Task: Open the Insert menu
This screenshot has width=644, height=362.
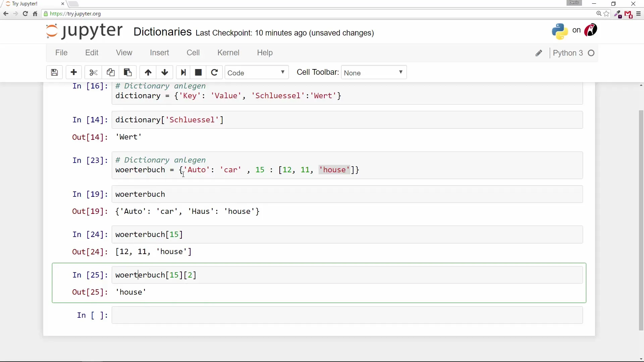Action: [x=159, y=53]
